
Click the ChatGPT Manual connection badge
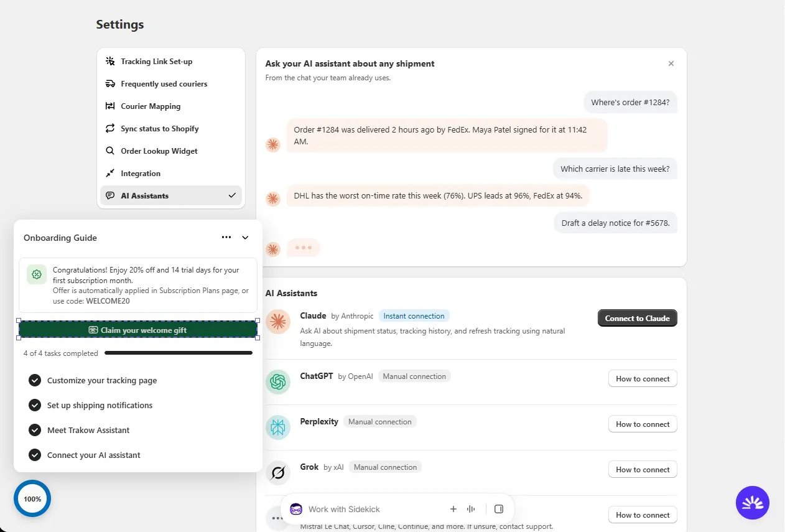click(414, 376)
